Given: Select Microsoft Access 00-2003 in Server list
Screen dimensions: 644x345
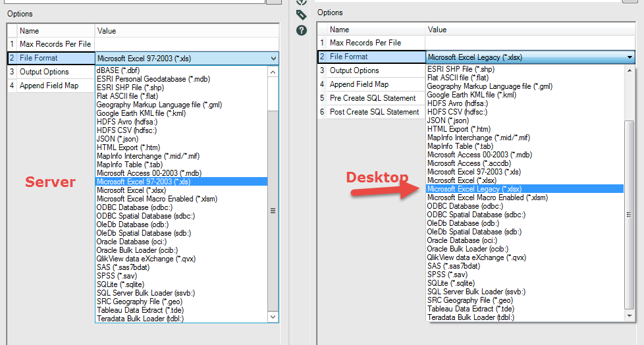Looking at the screenshot, I should coord(149,173).
